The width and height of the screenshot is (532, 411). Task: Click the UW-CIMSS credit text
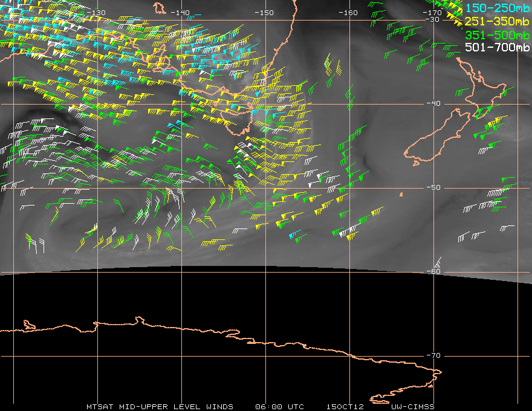pos(412,407)
